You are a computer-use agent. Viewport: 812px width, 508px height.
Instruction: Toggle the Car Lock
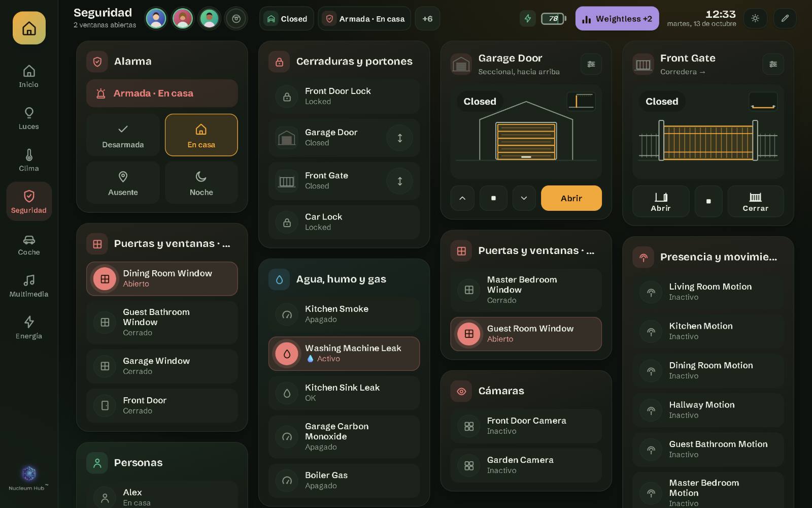tap(344, 222)
